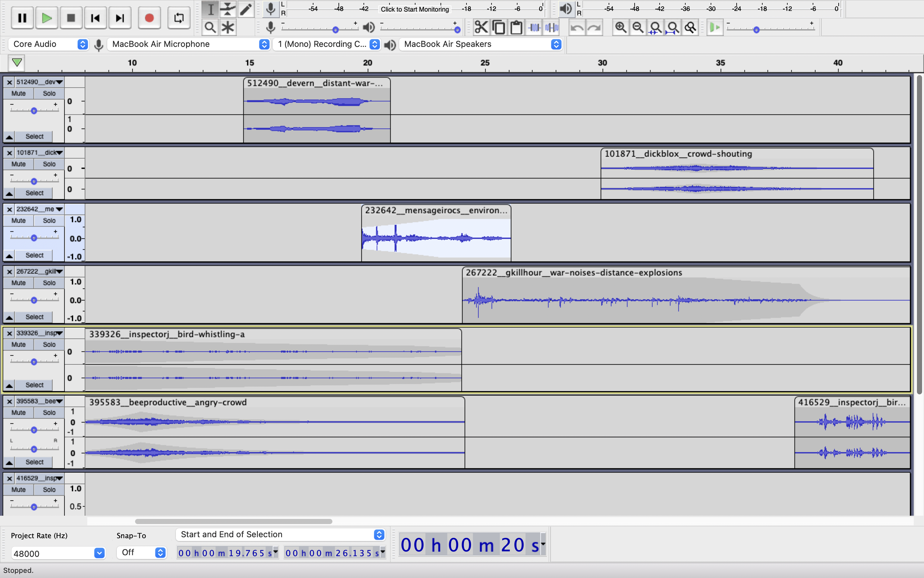Select the Multi-Tool asterisk icon

(x=228, y=27)
